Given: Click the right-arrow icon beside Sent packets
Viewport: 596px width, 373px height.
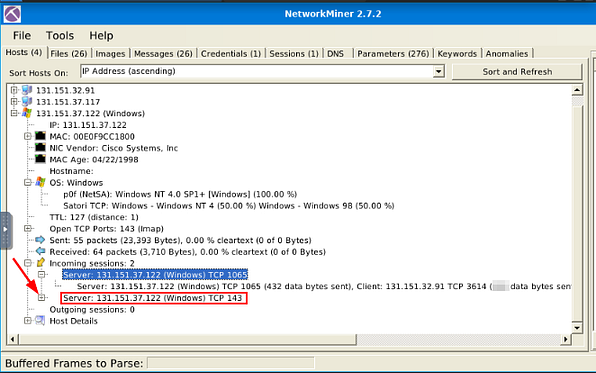Looking at the screenshot, I should click(x=40, y=240).
